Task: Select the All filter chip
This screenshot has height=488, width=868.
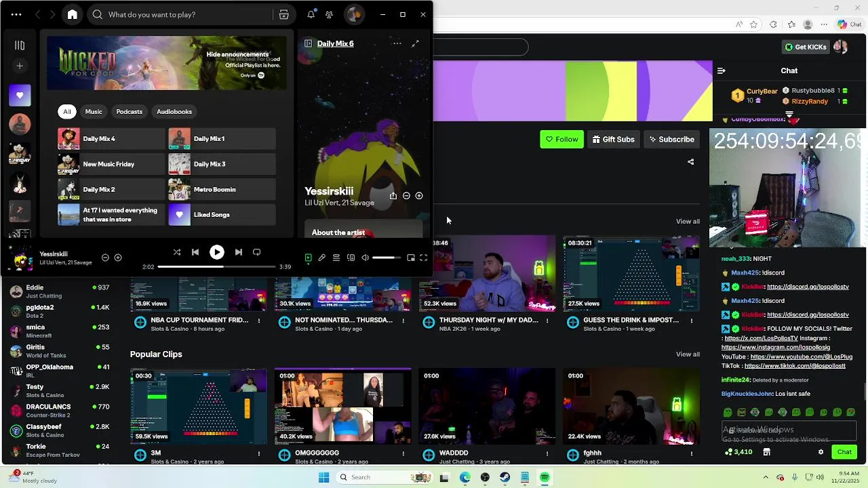Action: pos(66,112)
